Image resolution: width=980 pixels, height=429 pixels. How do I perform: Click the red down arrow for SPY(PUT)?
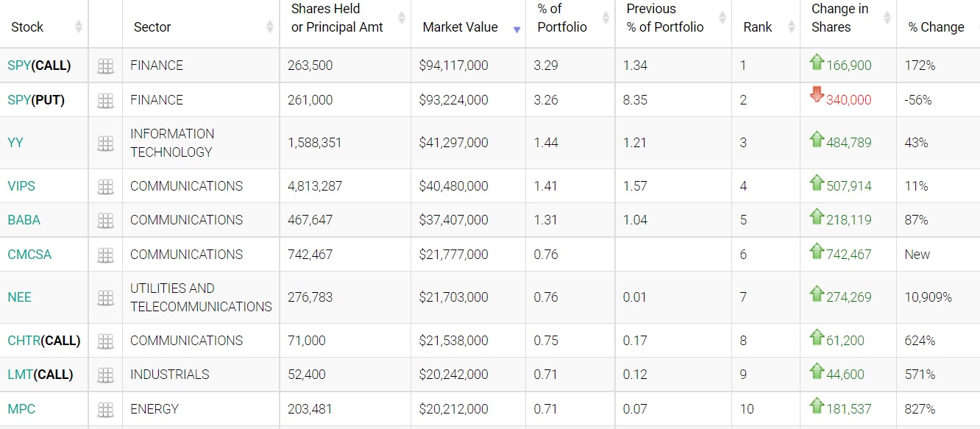click(816, 94)
